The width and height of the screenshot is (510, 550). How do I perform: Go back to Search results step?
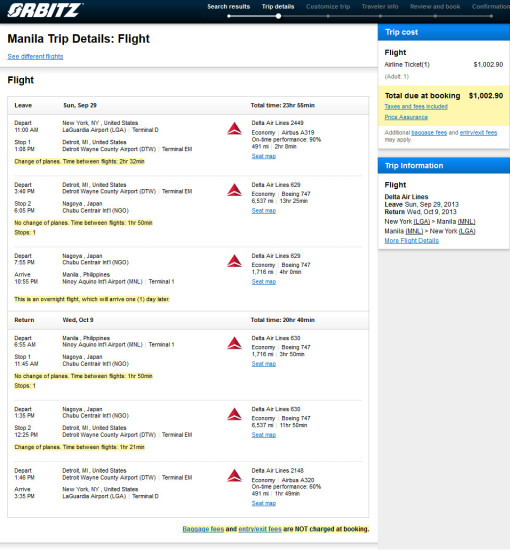pyautogui.click(x=228, y=7)
